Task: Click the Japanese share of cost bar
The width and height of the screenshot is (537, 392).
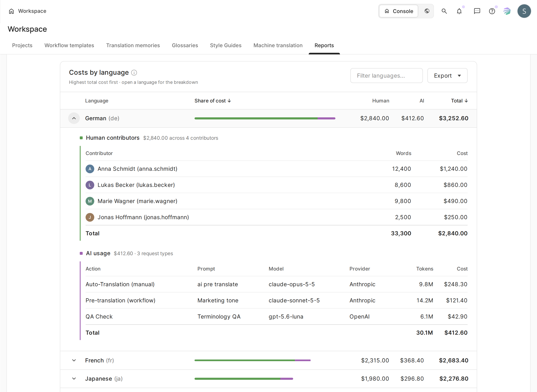Action: (x=244, y=379)
